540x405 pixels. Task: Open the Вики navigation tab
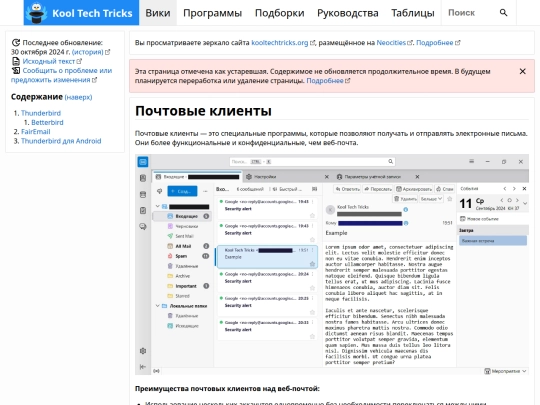coord(158,13)
